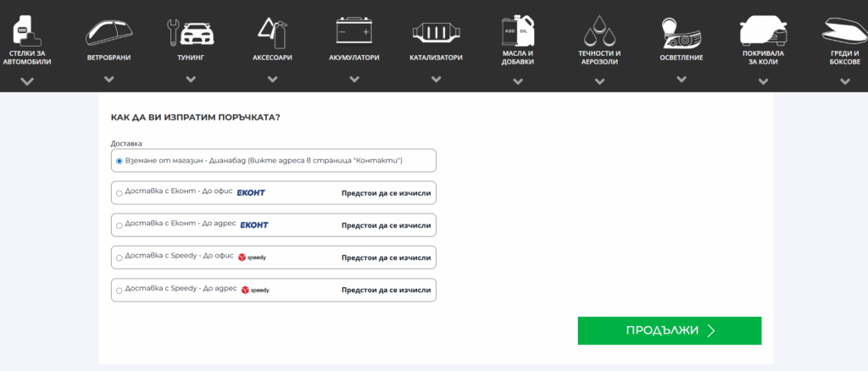The height and width of the screenshot is (371, 868).
Task: Select the tuning car with wrench icon
Action: click(190, 31)
